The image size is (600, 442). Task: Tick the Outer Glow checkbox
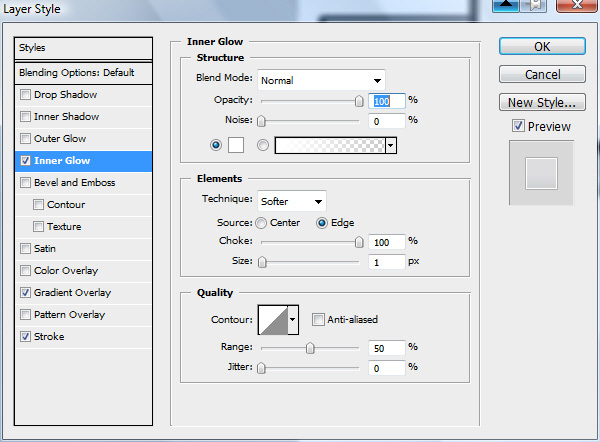pos(25,138)
